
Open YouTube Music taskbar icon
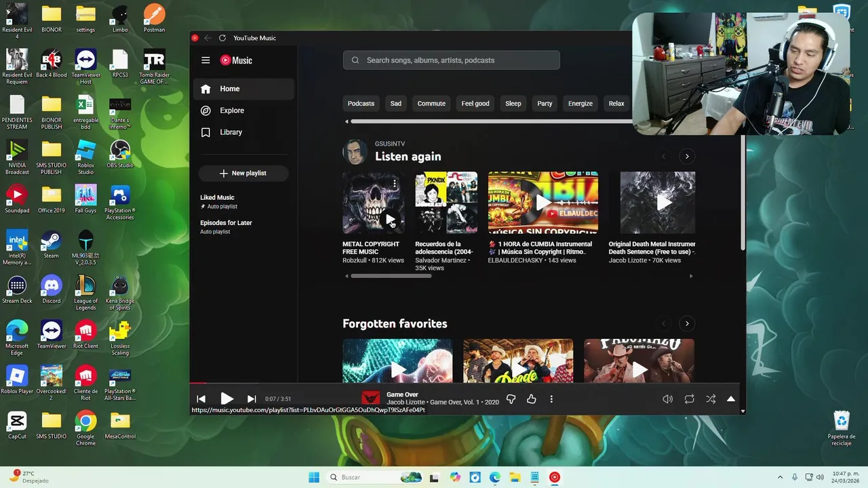tap(555, 477)
